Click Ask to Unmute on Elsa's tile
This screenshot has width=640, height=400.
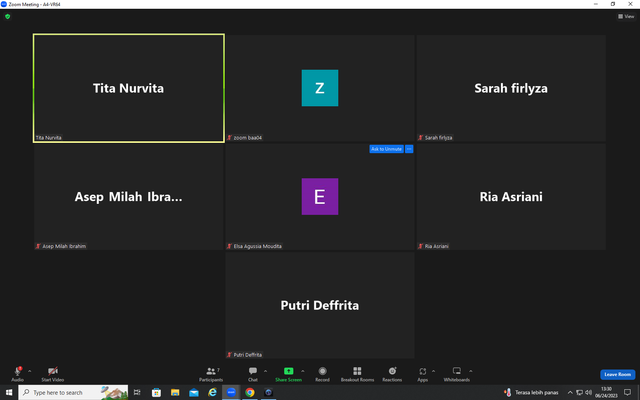386,149
